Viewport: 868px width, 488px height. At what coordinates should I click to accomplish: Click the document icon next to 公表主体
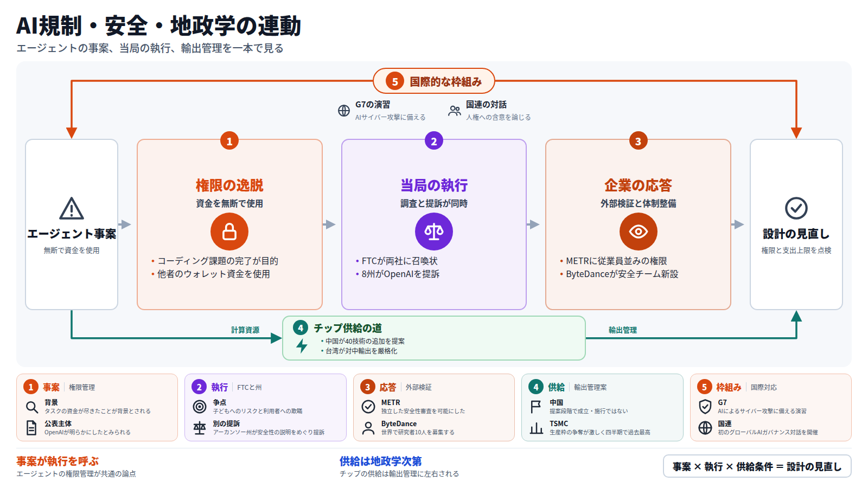32,428
